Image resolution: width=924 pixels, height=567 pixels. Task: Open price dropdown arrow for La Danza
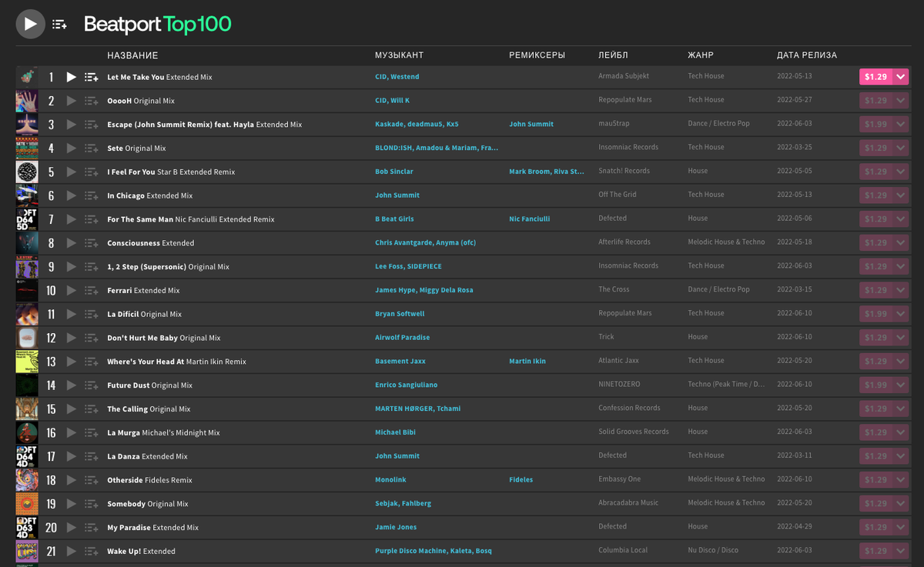(x=900, y=457)
